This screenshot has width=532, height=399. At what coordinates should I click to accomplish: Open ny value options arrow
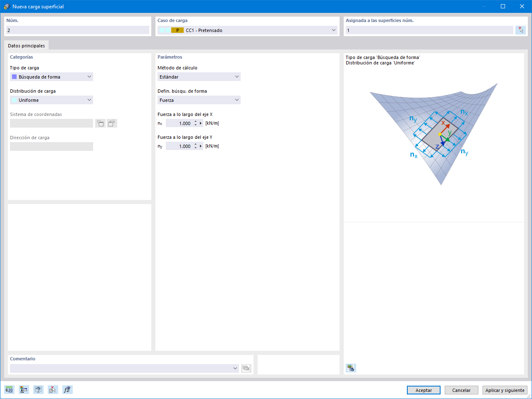[201, 146]
